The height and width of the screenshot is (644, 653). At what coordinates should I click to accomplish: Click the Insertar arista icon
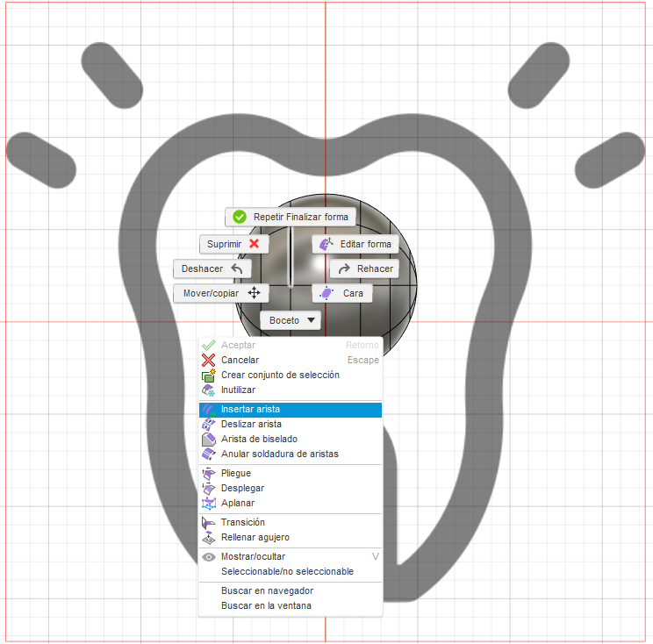coord(209,410)
